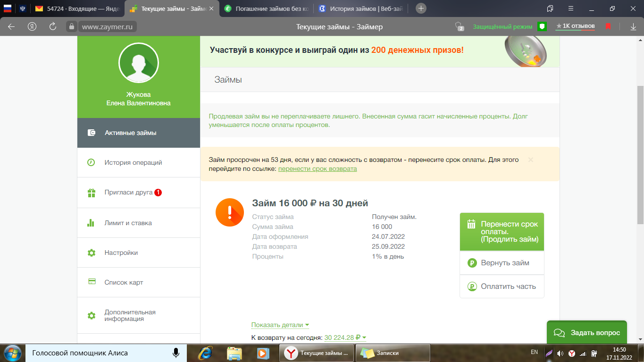Open the EN language switcher in tray
Screen dimensions: 644x362
tap(534, 352)
